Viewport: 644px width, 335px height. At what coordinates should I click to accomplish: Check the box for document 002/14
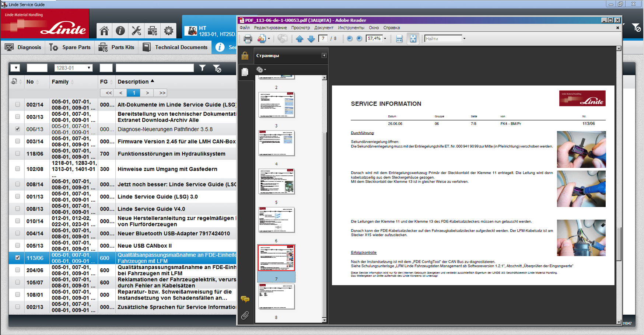18,105
